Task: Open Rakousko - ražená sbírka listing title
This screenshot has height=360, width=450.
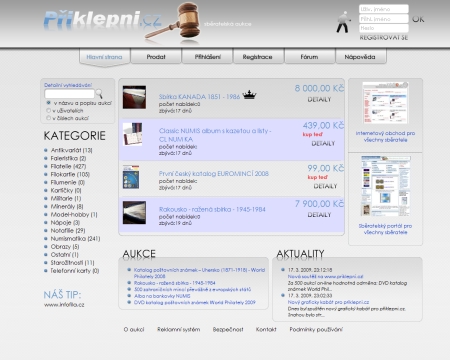Action: point(212,209)
